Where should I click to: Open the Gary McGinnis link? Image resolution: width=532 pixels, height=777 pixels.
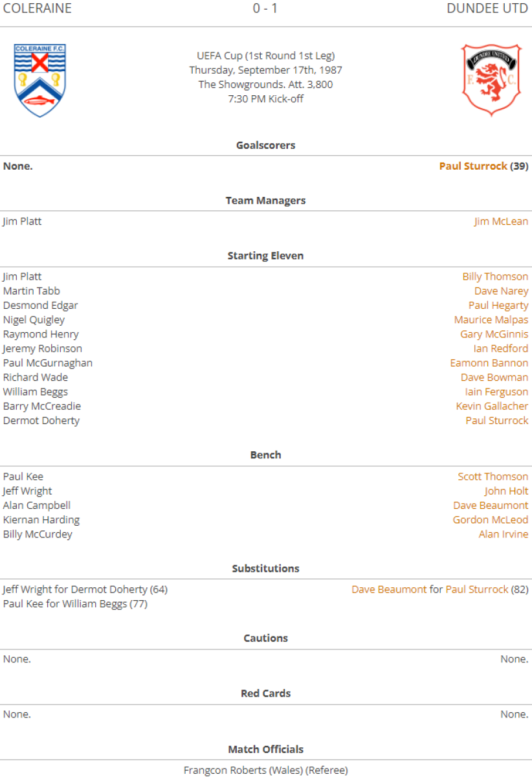click(x=494, y=334)
